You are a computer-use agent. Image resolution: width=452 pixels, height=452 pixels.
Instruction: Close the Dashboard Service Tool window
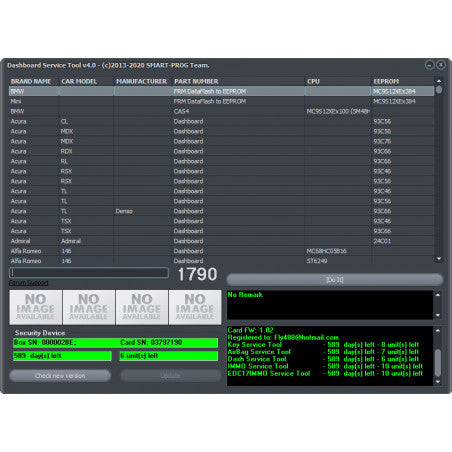(x=441, y=65)
